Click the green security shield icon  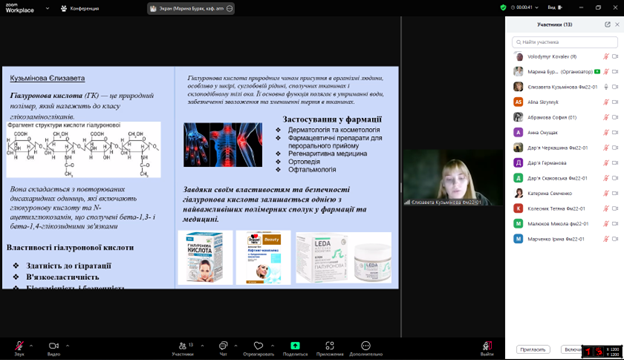click(x=503, y=8)
